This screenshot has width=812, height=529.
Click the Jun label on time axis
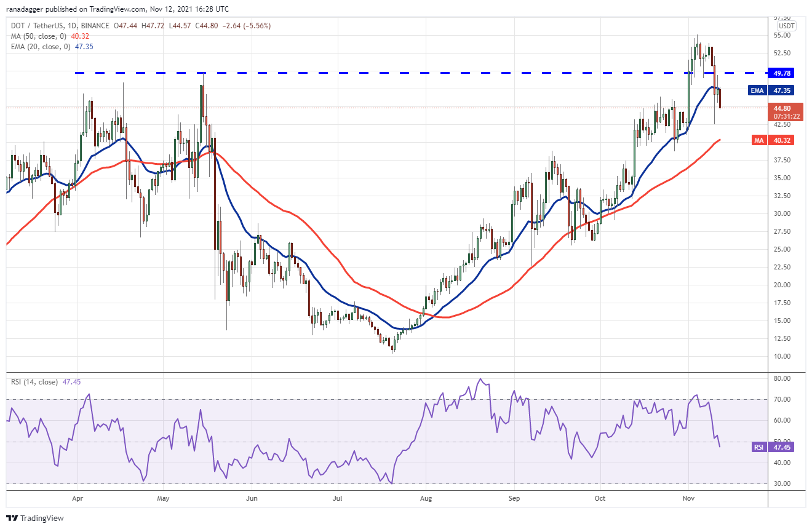click(x=251, y=498)
